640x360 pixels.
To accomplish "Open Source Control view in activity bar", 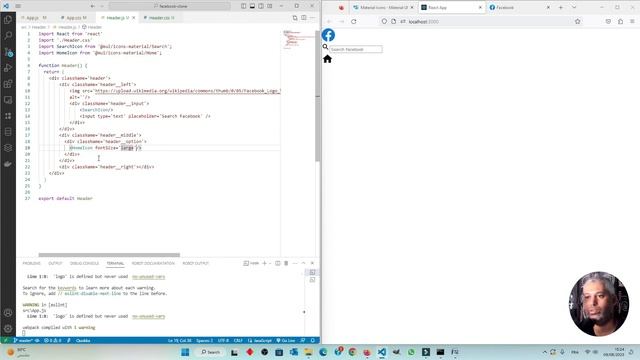I will pyautogui.click(x=8, y=52).
